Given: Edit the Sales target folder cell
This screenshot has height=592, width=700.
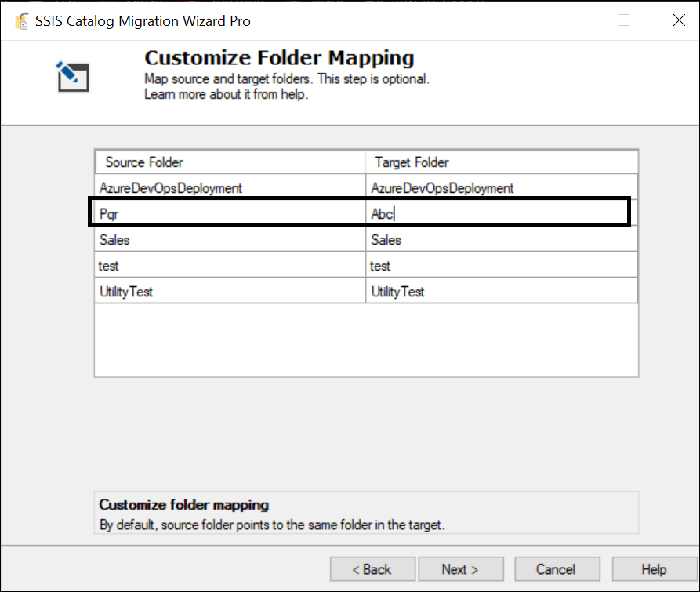Looking at the screenshot, I should coord(502,240).
